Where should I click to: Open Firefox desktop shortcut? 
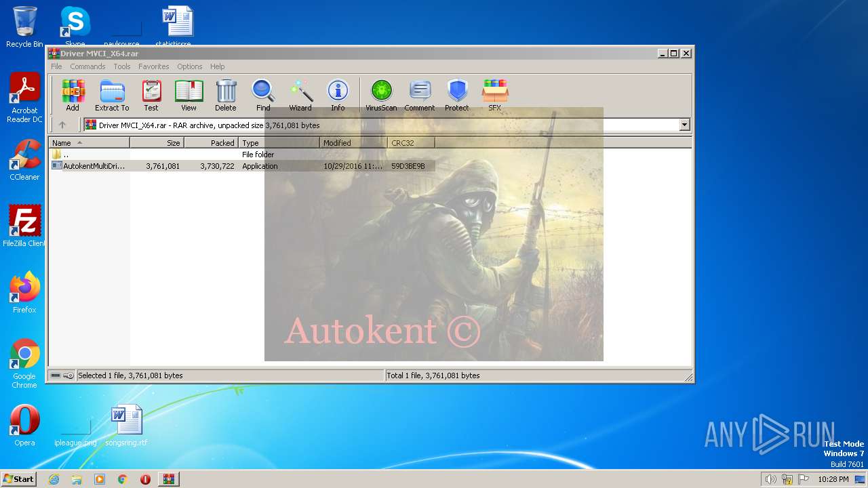click(24, 293)
